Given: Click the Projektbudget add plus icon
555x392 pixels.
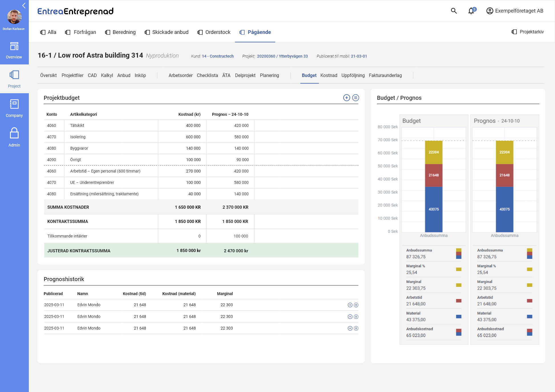Looking at the screenshot, I should pyautogui.click(x=346, y=98).
